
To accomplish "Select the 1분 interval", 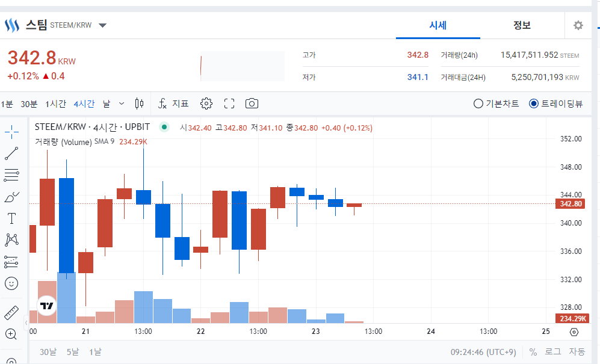I will click(x=7, y=103).
